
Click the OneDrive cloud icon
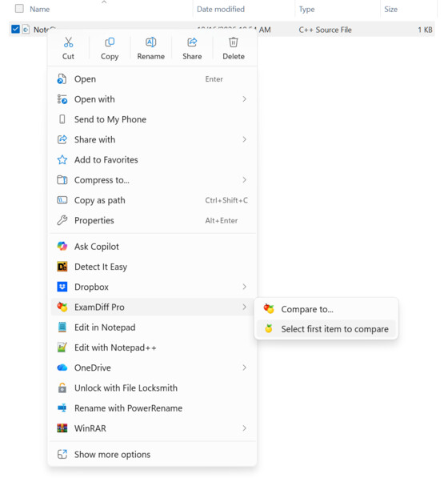click(x=62, y=368)
